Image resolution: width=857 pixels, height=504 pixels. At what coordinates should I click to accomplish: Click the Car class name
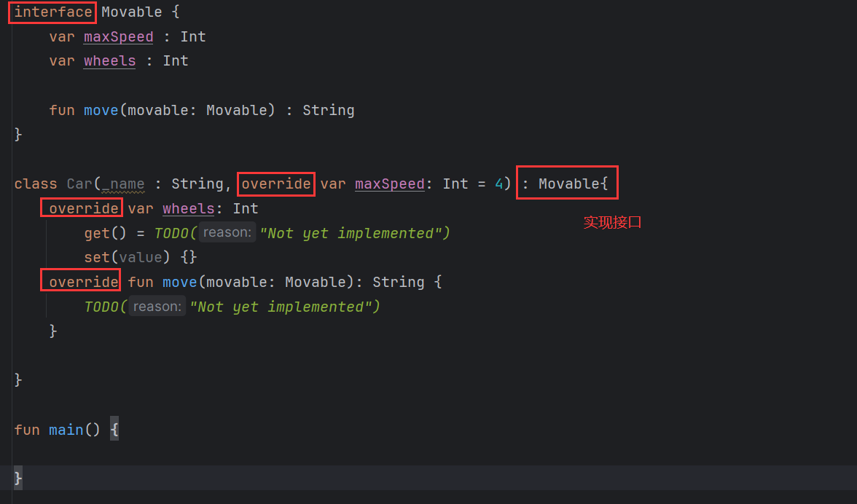(79, 184)
